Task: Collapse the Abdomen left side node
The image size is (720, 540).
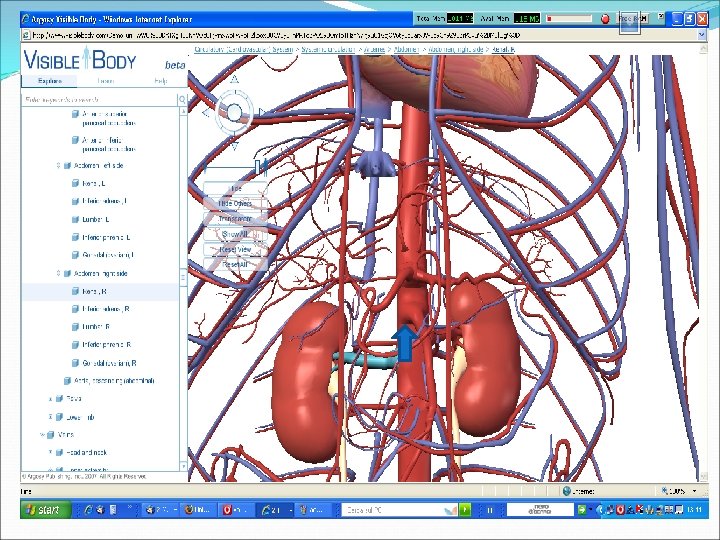Action: 58,165
